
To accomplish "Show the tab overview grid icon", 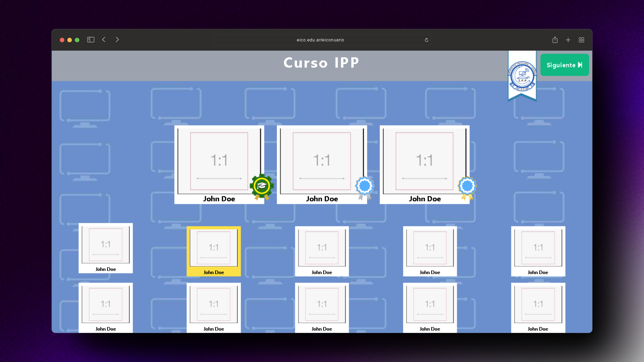I will 581,40.
